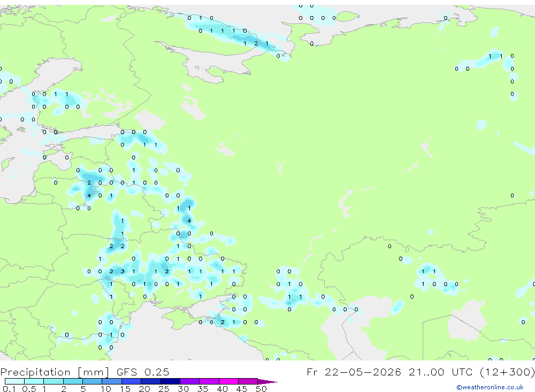Select the 5–10 mm legend swatch
The width and height of the screenshot is (535, 392).
93,381
